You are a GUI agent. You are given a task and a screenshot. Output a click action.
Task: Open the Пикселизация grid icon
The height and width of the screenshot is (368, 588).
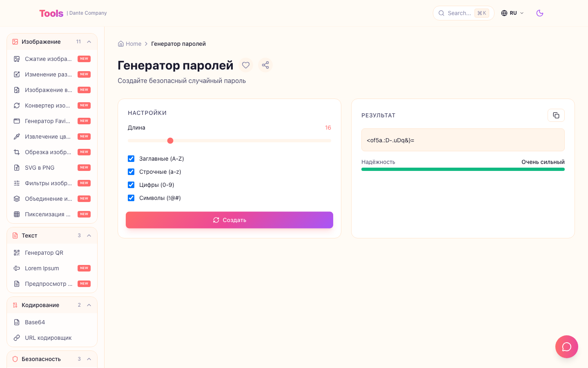click(x=17, y=214)
